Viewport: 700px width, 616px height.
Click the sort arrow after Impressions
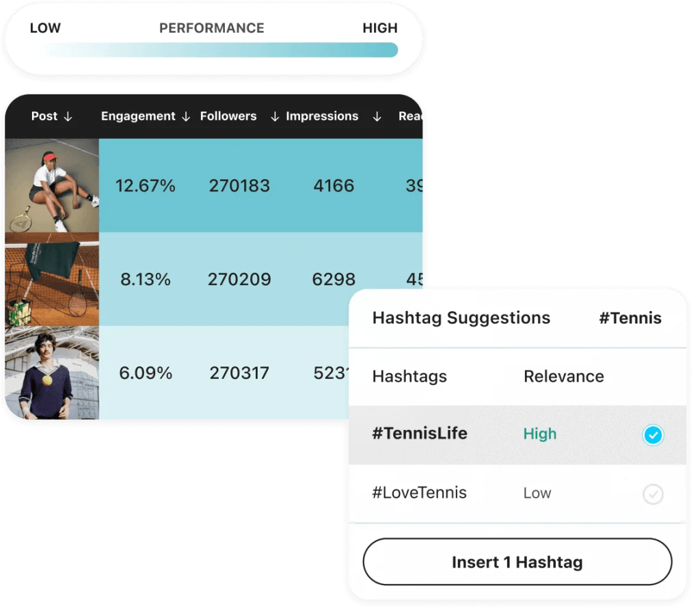coord(377,117)
